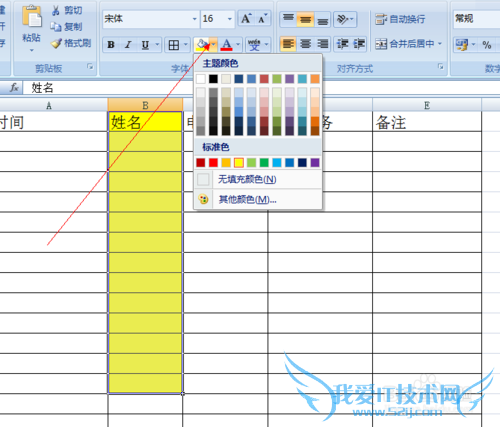Select the Format Painter brush
The width and height of the screenshot is (500, 427).
click(x=56, y=43)
